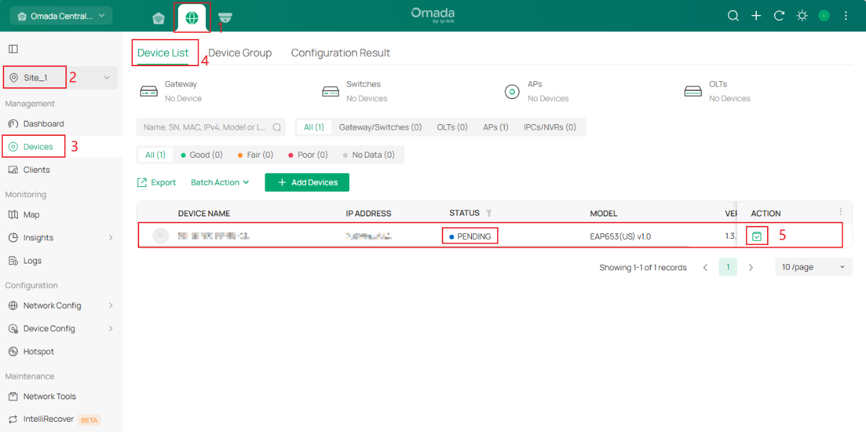Click the EAP653(US) v1.0 model cell
This screenshot has width=866, height=432.
click(620, 236)
